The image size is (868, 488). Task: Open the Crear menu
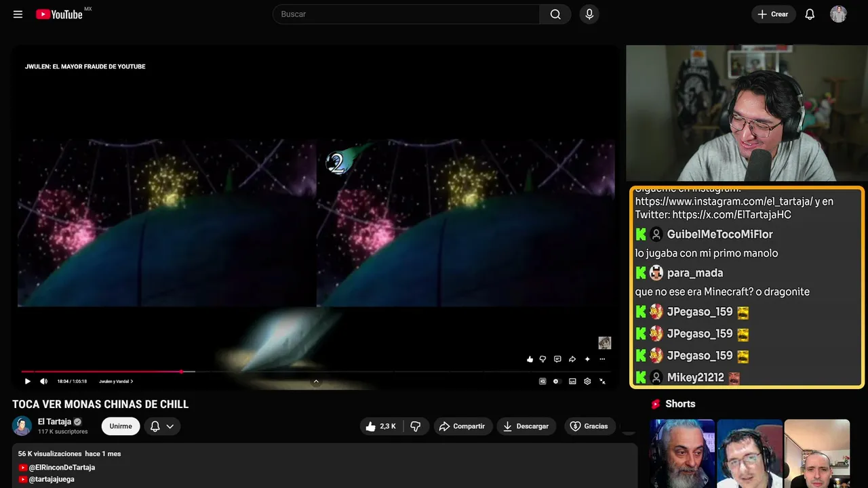[x=774, y=14]
